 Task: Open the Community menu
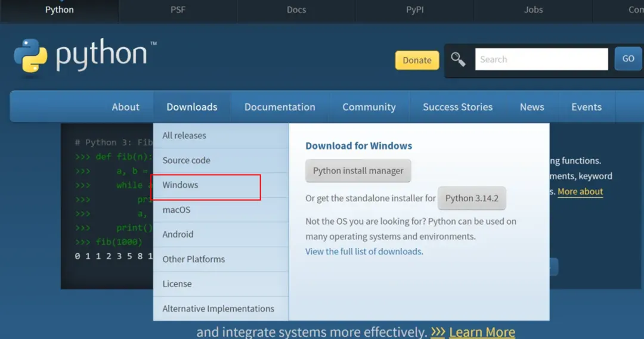pos(369,107)
